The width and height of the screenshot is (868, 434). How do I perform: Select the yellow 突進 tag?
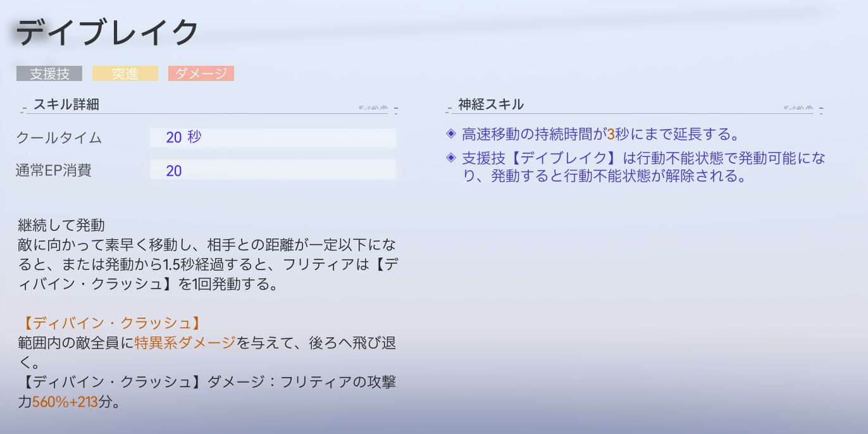pos(125,73)
